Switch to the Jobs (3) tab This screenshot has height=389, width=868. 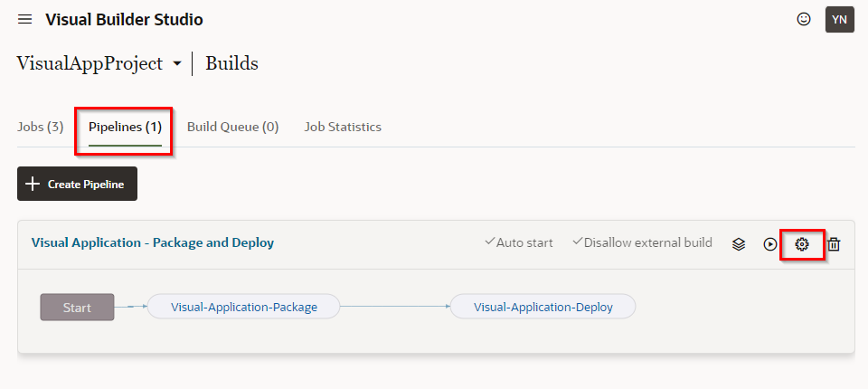click(x=41, y=127)
